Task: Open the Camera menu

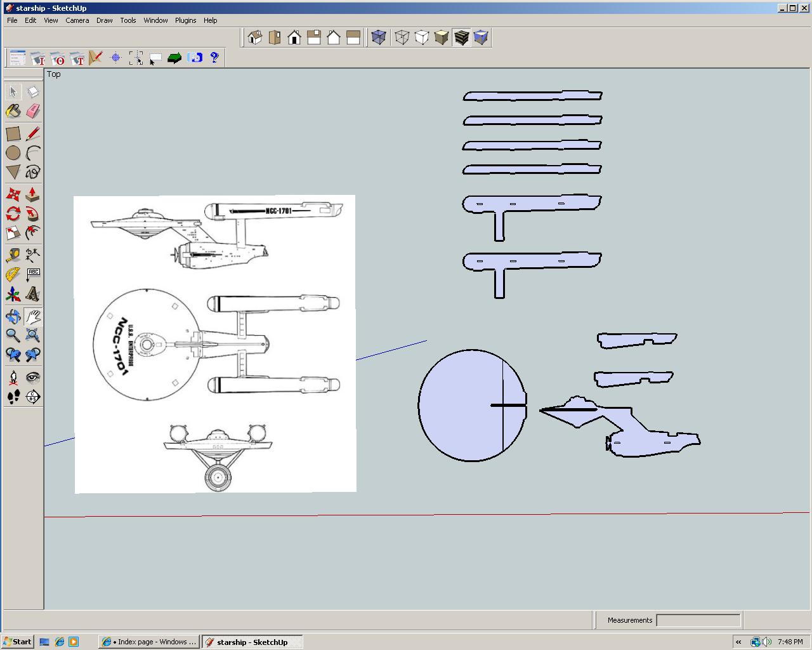Action: point(77,20)
